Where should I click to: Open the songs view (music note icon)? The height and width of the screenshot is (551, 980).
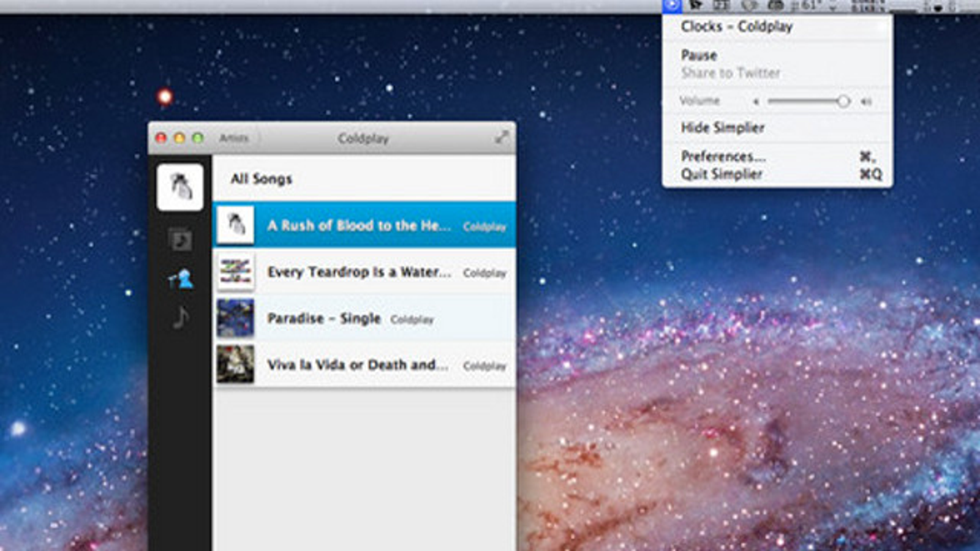(x=181, y=317)
